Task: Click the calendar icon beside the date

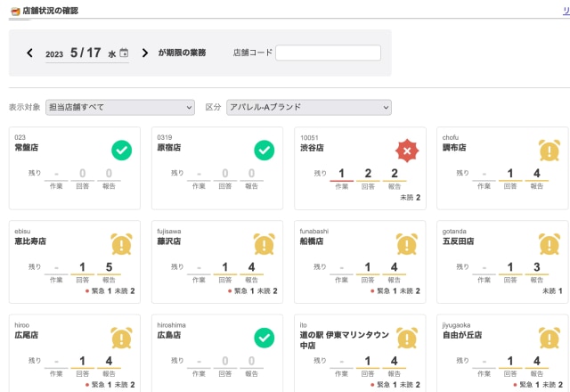Action: [124, 53]
